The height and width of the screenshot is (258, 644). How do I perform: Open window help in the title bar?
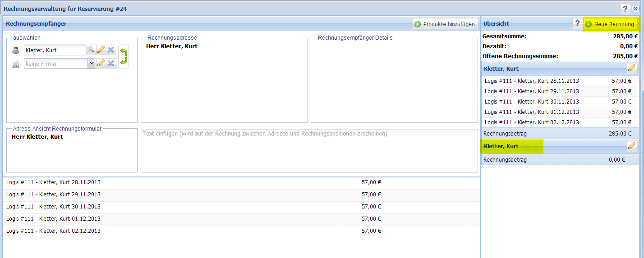(625, 9)
